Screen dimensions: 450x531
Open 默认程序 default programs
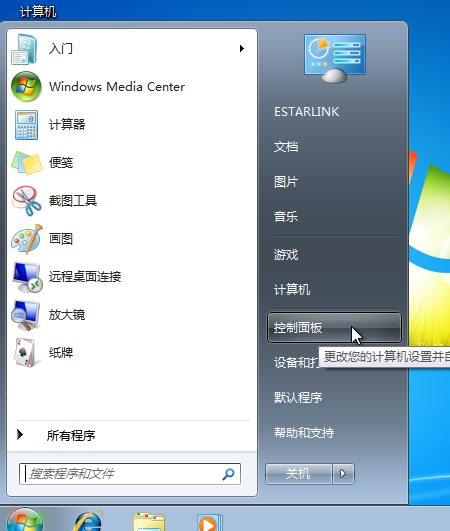pyautogui.click(x=298, y=398)
